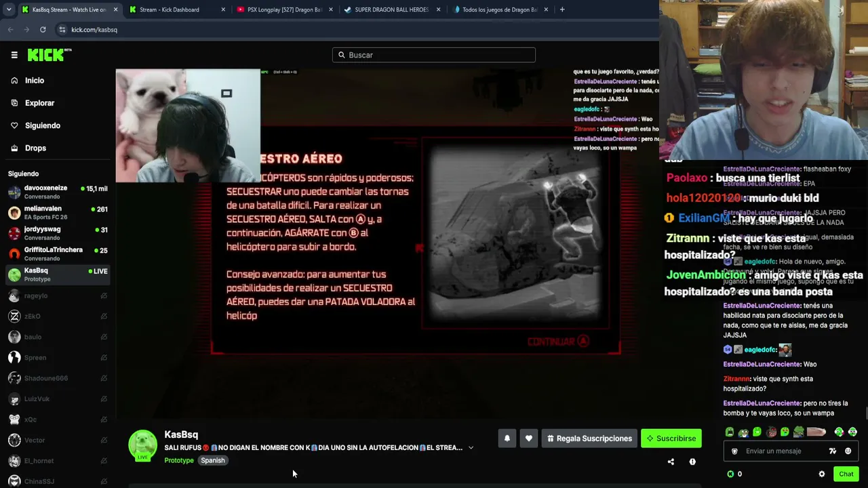Click the chat panel scrollbar
868x488 pixels.
[865, 413]
